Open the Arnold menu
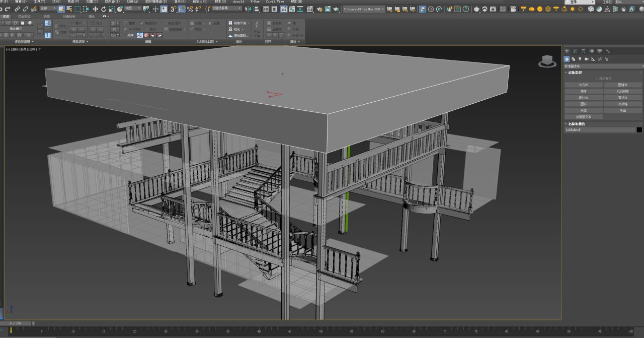This screenshot has height=338, width=644. (238, 2)
